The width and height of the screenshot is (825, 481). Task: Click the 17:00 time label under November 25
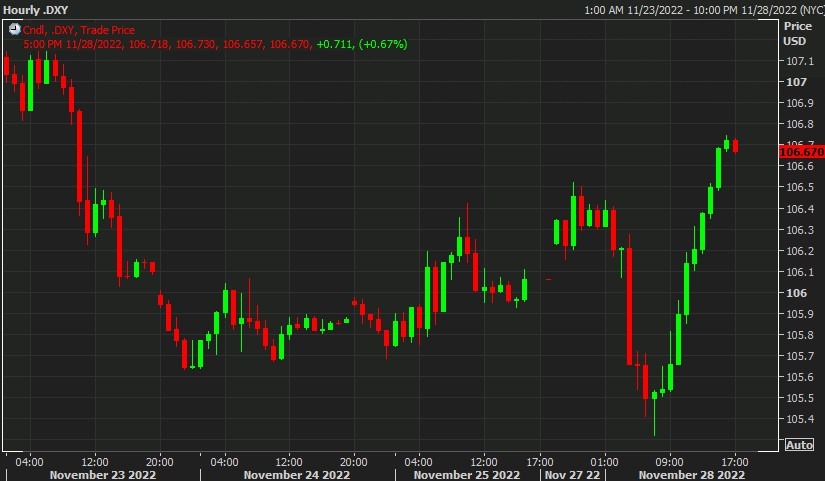[540, 462]
